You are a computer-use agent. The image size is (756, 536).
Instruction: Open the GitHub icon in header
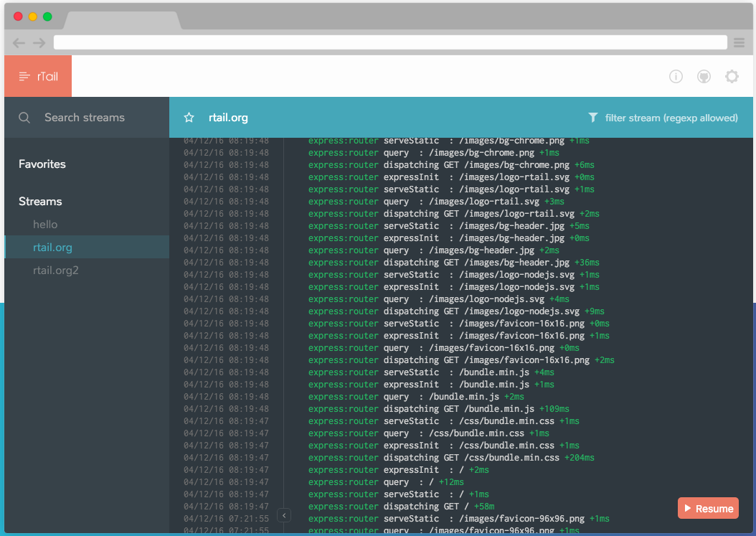[x=704, y=76]
